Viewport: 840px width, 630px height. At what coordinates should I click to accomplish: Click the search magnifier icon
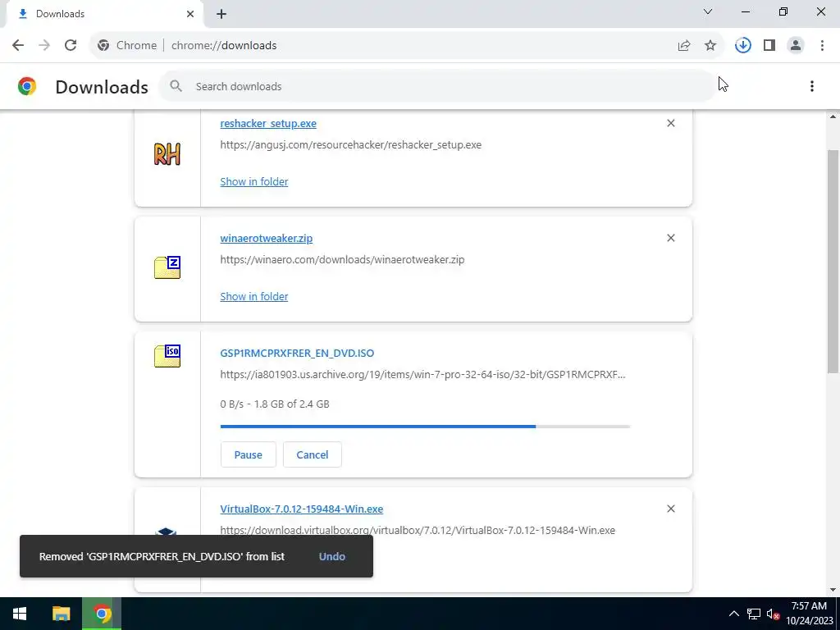click(x=176, y=86)
